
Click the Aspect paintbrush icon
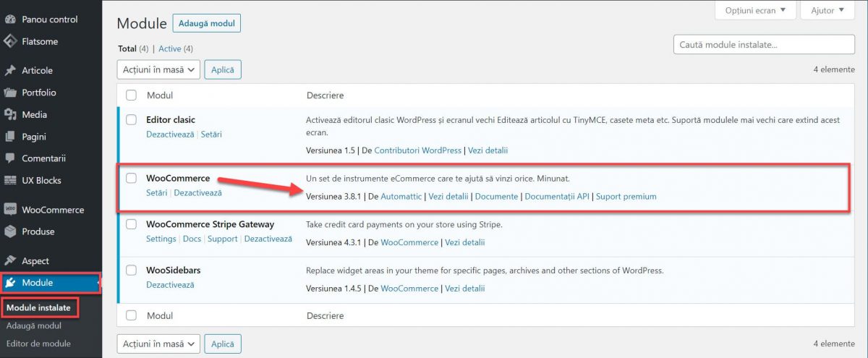(10, 260)
